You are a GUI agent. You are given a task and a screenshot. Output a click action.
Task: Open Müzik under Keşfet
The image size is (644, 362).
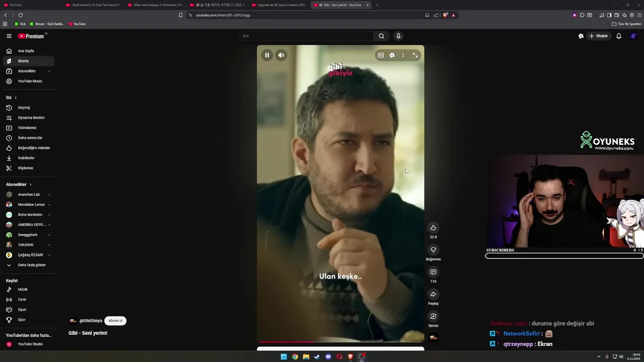[x=29, y=290]
